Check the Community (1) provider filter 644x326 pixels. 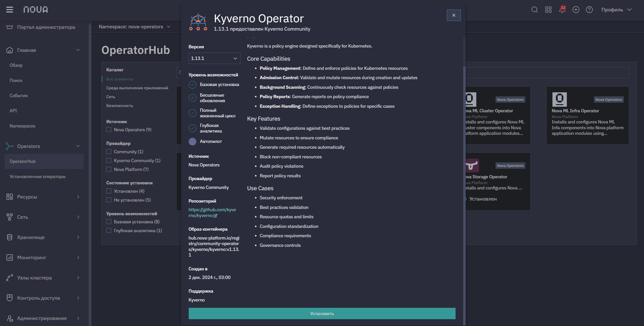tap(109, 151)
